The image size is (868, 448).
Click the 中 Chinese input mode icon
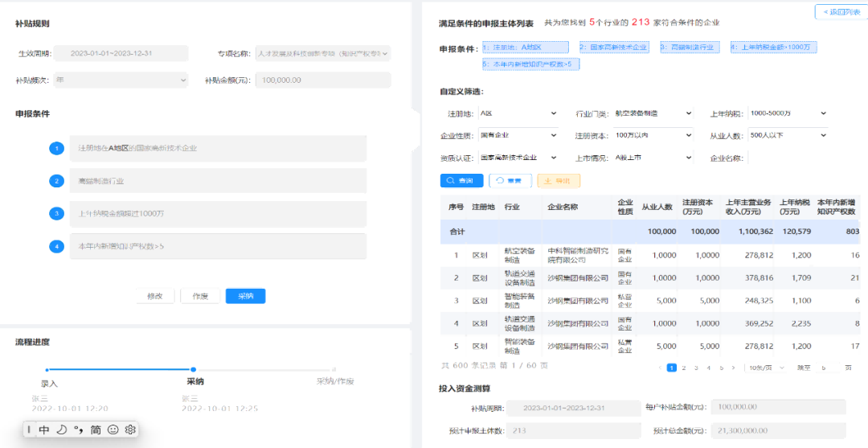[44, 430]
